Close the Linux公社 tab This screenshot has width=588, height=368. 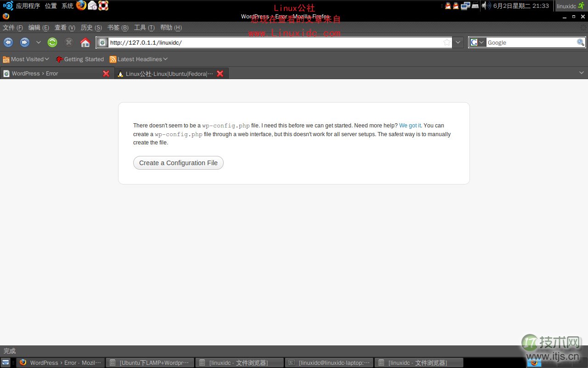(x=220, y=74)
